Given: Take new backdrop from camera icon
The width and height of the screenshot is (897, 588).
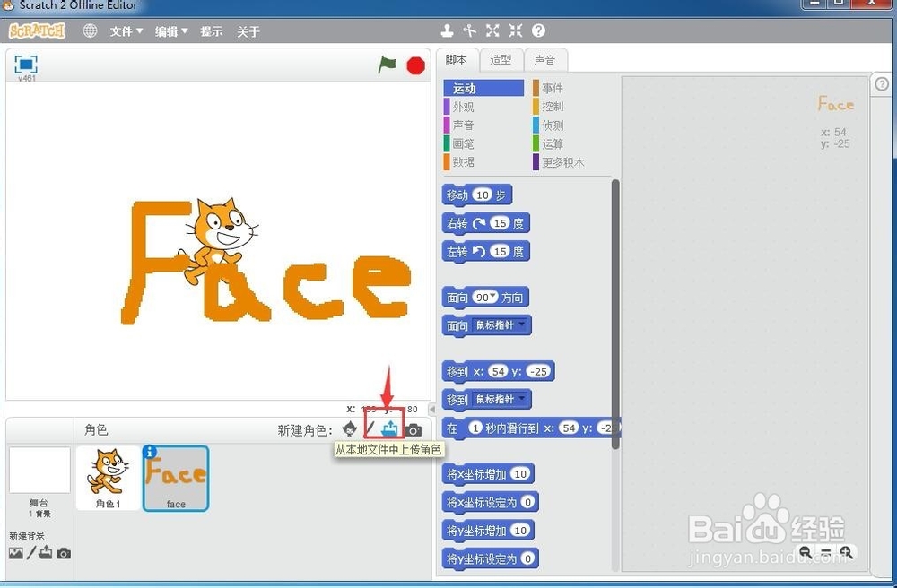Looking at the screenshot, I should tap(64, 553).
